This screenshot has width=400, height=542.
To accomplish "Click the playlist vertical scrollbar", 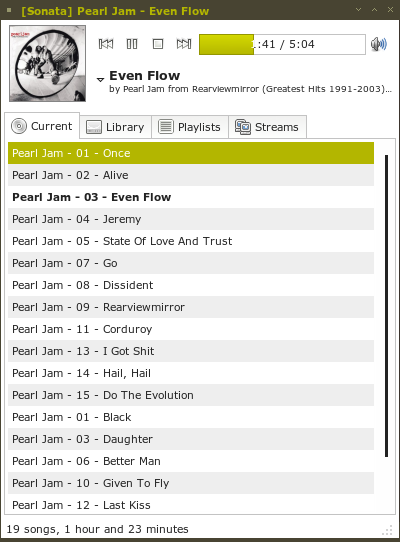I will [x=386, y=306].
